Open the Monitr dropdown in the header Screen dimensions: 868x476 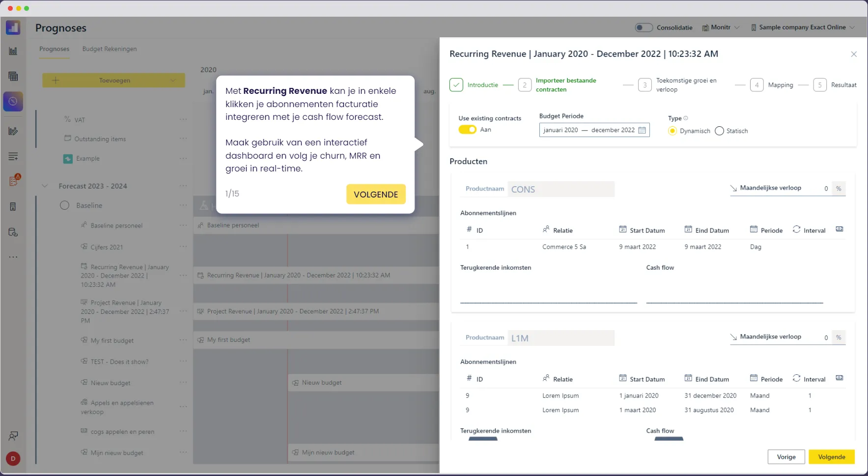tap(721, 28)
